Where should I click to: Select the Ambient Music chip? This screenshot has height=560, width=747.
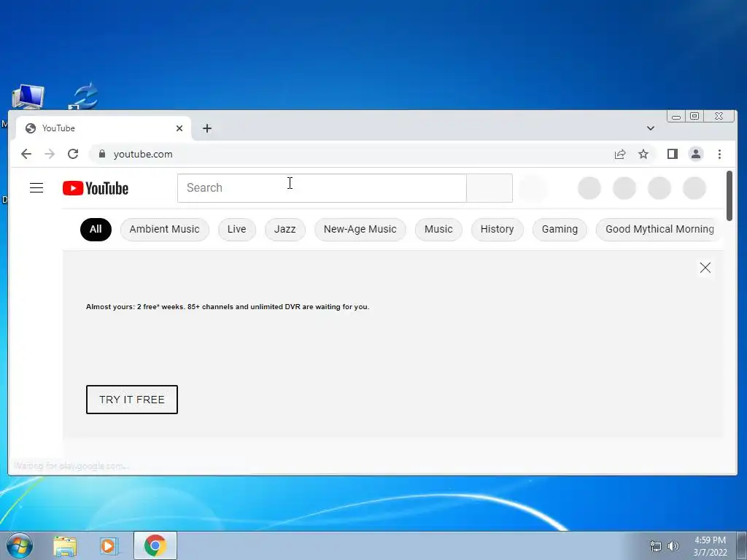point(164,230)
